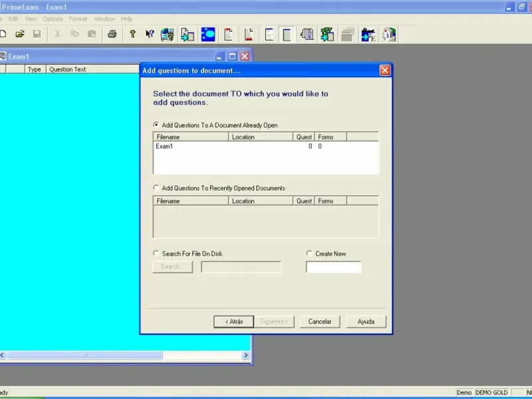Open the Format menu
The width and height of the screenshot is (532, 399).
[78, 19]
